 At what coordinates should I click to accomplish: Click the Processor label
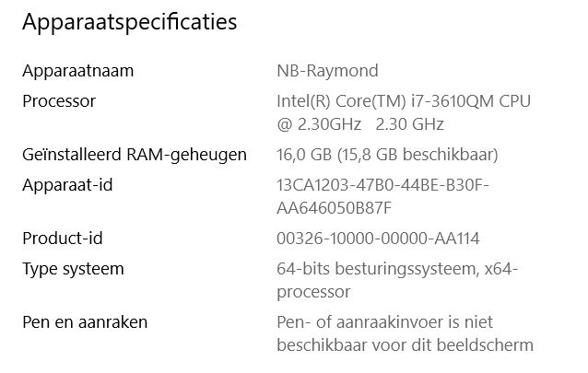point(59,100)
